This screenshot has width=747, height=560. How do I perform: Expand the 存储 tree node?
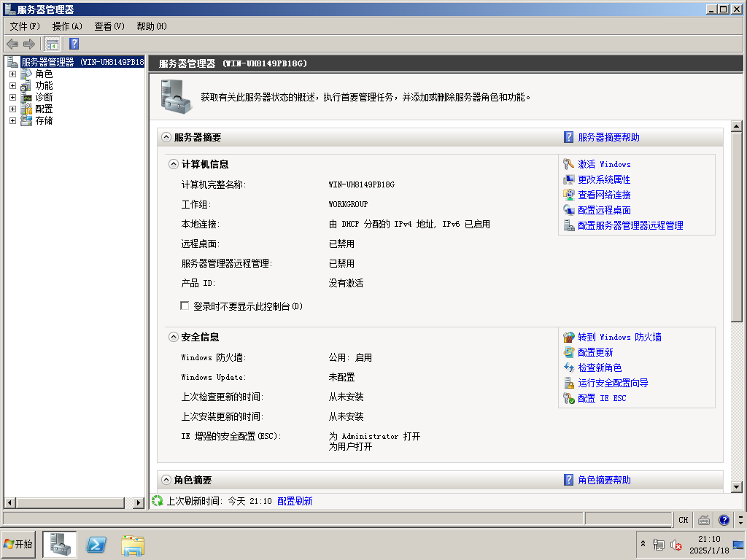click(13, 120)
